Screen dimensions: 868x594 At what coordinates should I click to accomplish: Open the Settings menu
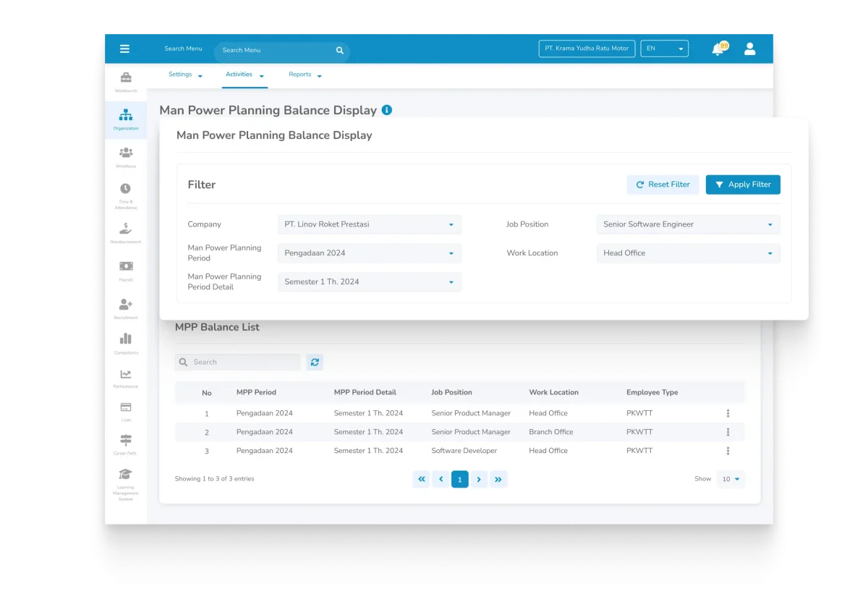(185, 75)
